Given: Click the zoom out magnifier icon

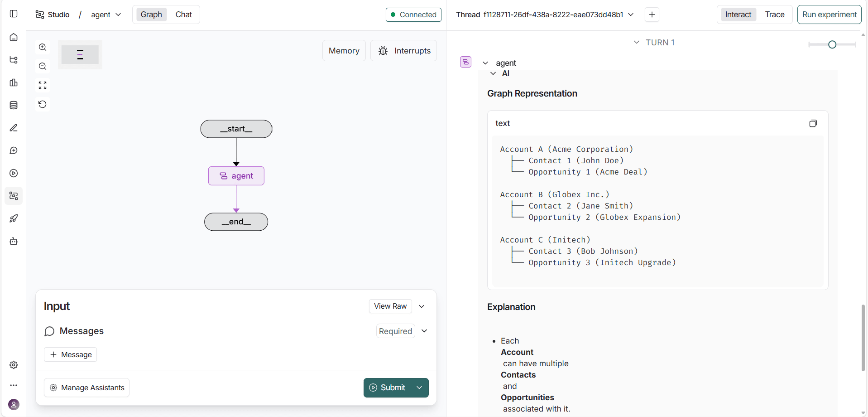Looking at the screenshot, I should click(x=43, y=66).
